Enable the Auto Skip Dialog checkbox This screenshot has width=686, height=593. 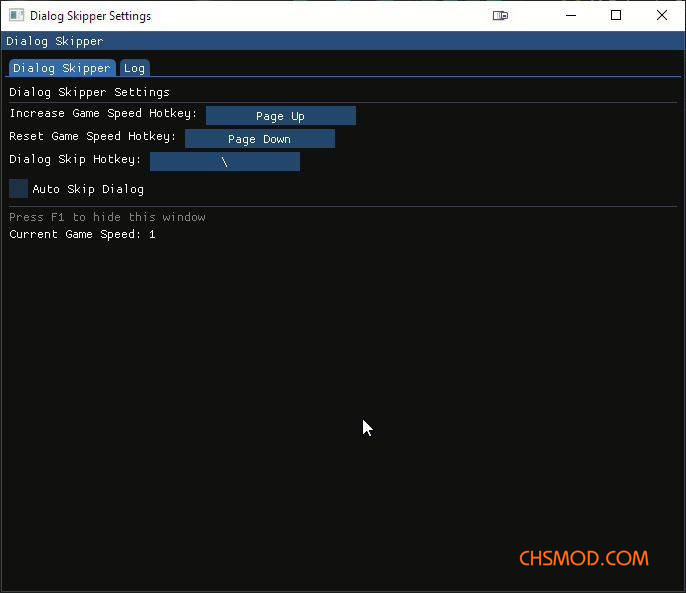tap(19, 189)
